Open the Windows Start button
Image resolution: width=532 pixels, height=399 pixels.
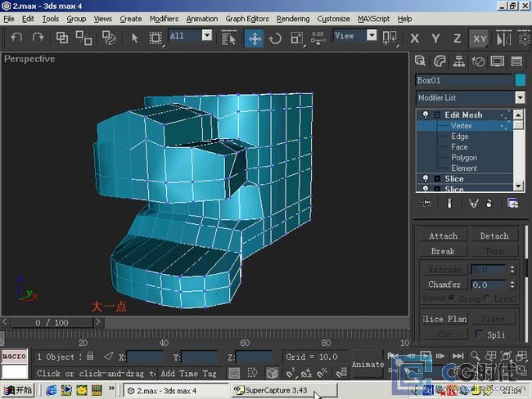click(x=18, y=391)
